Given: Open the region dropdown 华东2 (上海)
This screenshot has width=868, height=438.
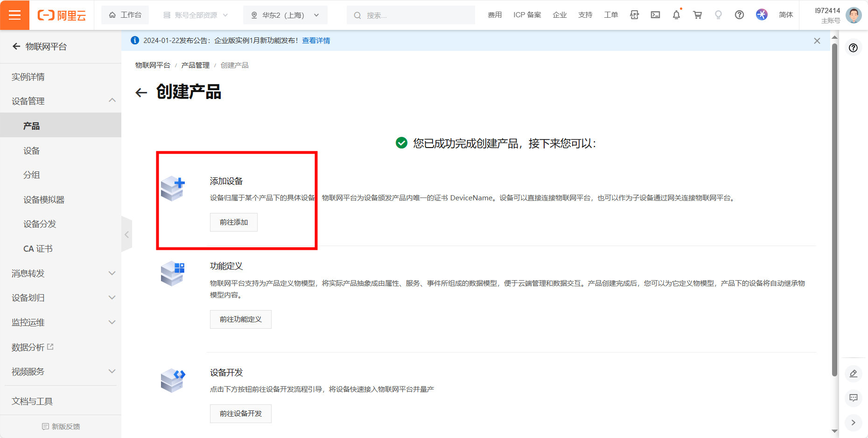Looking at the screenshot, I should 285,15.
